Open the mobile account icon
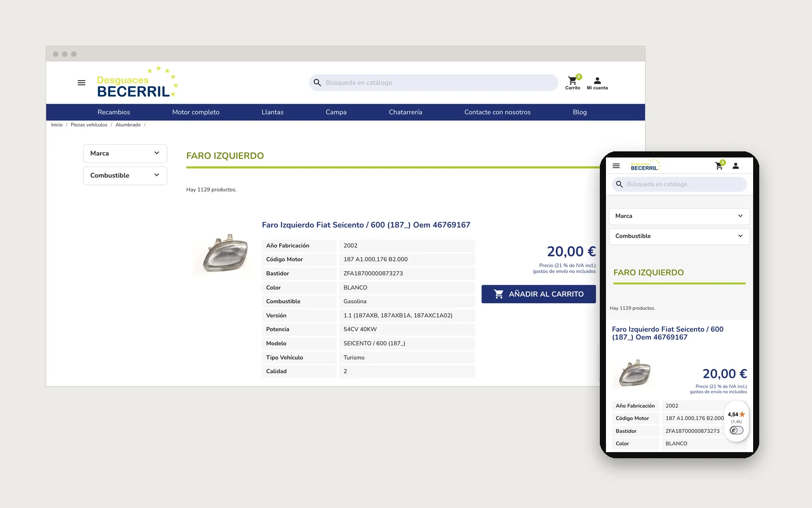Viewport: 812px width, 508px height. [736, 166]
